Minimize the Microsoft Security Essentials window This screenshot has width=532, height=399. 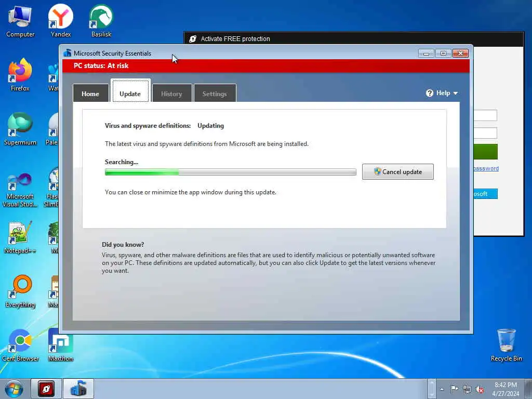pos(426,54)
